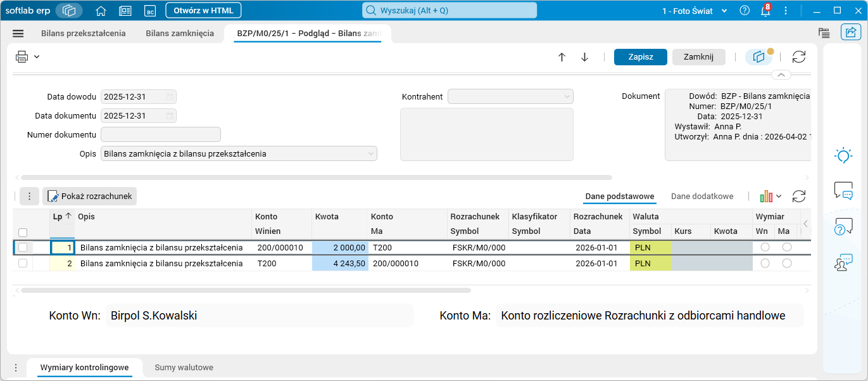Expand the grid side chevron at right

point(805,224)
